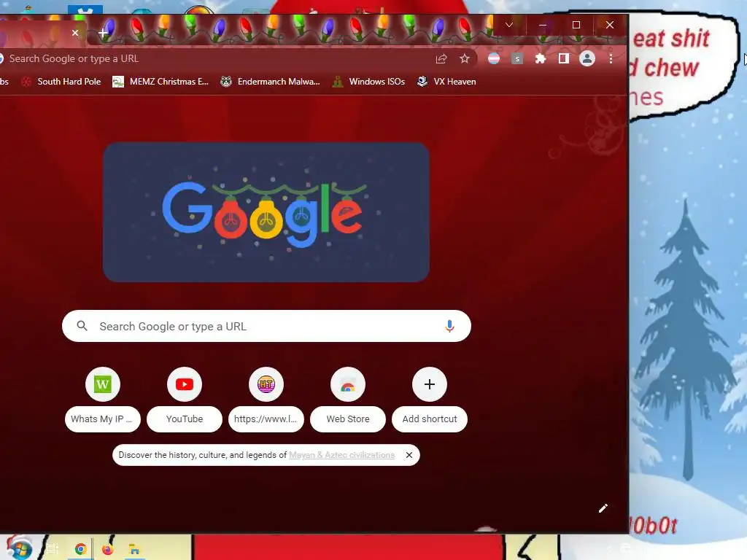Open the tab search chevron
The height and width of the screenshot is (560, 747).
pos(508,25)
